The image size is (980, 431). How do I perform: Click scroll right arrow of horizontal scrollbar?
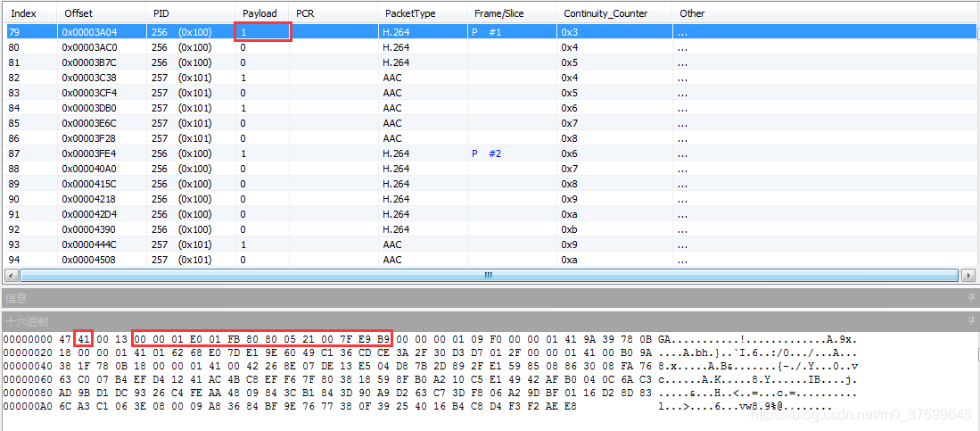(968, 275)
